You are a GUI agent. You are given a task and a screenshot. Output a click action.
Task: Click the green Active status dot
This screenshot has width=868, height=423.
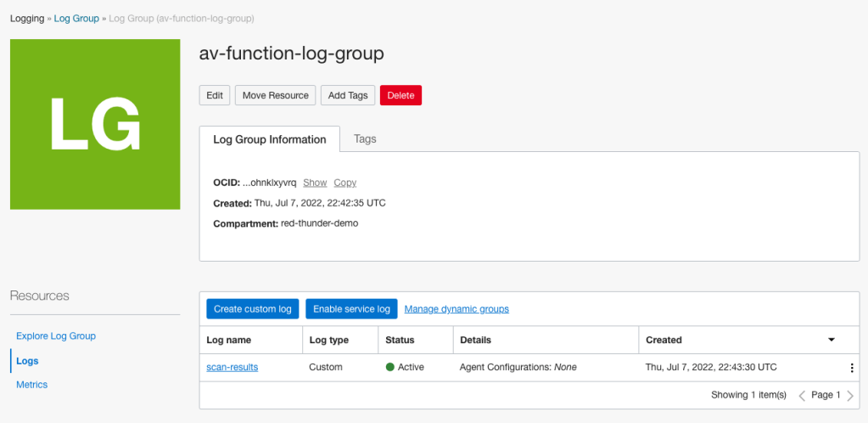pos(390,367)
